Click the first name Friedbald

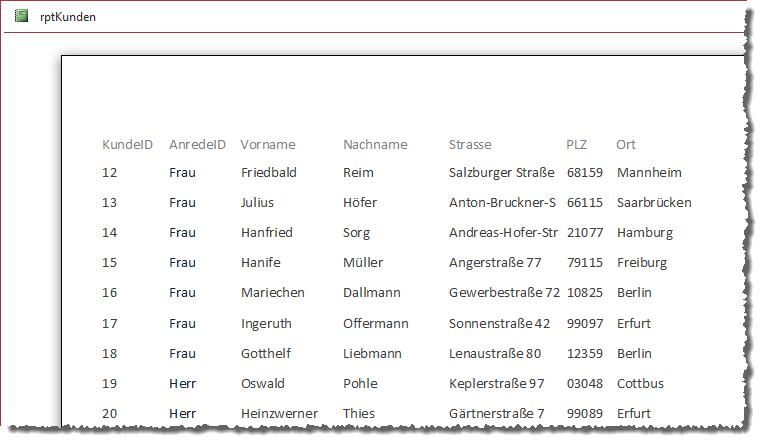[x=268, y=173]
